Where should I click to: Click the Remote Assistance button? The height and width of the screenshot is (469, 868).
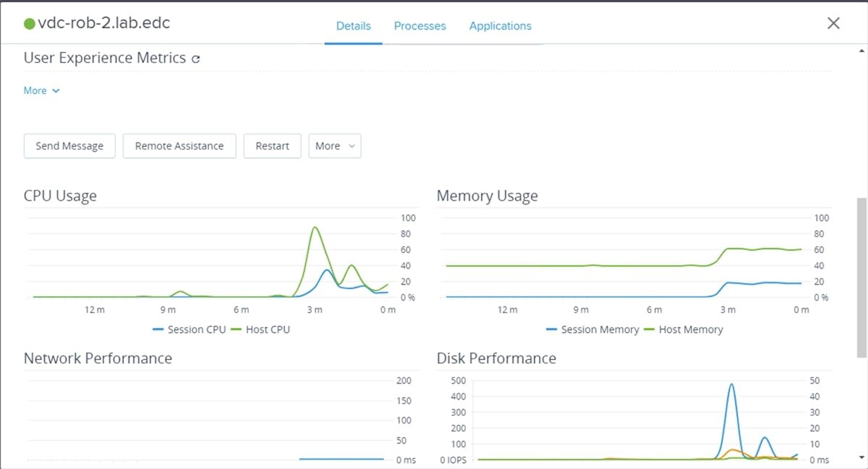(x=179, y=145)
